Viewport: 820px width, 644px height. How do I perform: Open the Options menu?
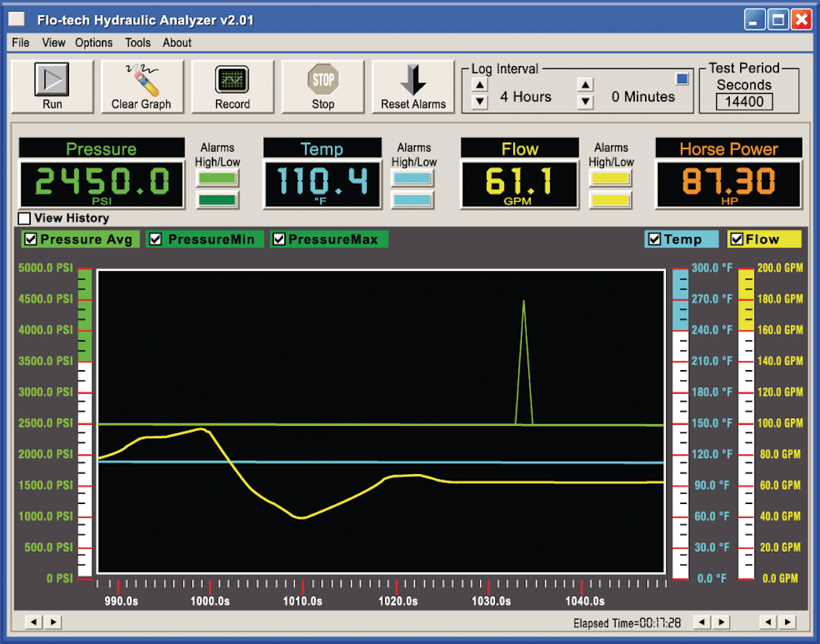pos(94,42)
